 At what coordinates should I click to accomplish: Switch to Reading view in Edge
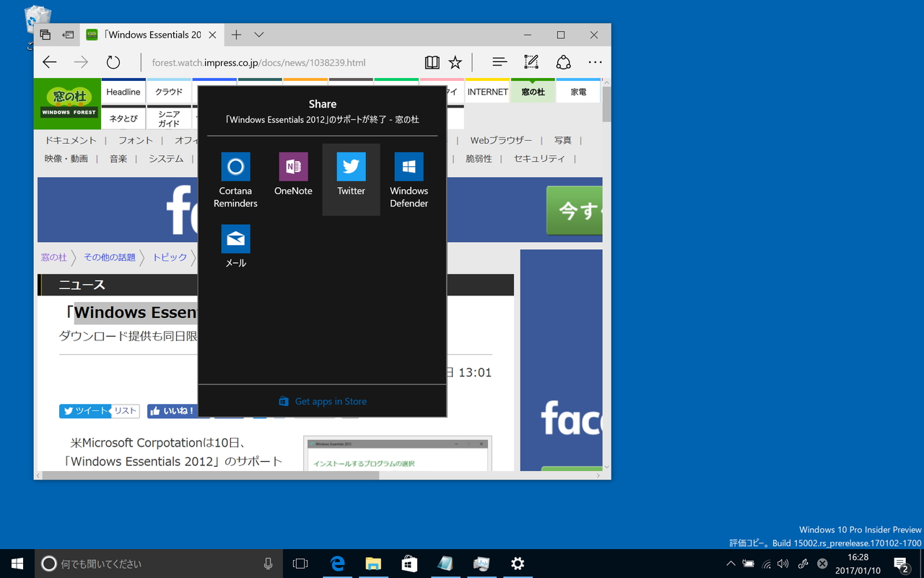point(432,62)
